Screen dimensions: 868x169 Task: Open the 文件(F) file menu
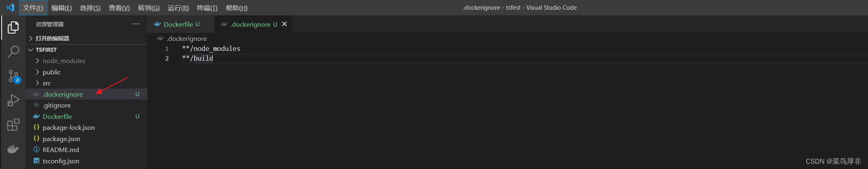point(33,8)
